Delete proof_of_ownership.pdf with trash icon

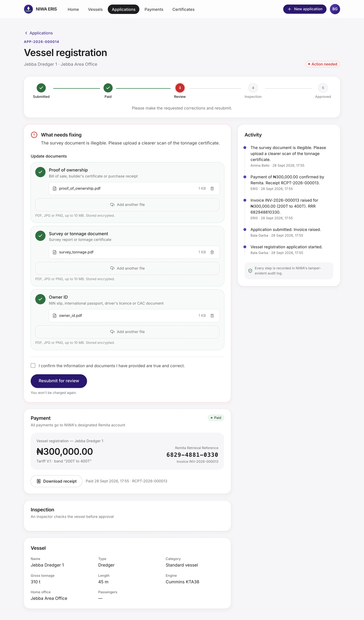click(x=212, y=188)
